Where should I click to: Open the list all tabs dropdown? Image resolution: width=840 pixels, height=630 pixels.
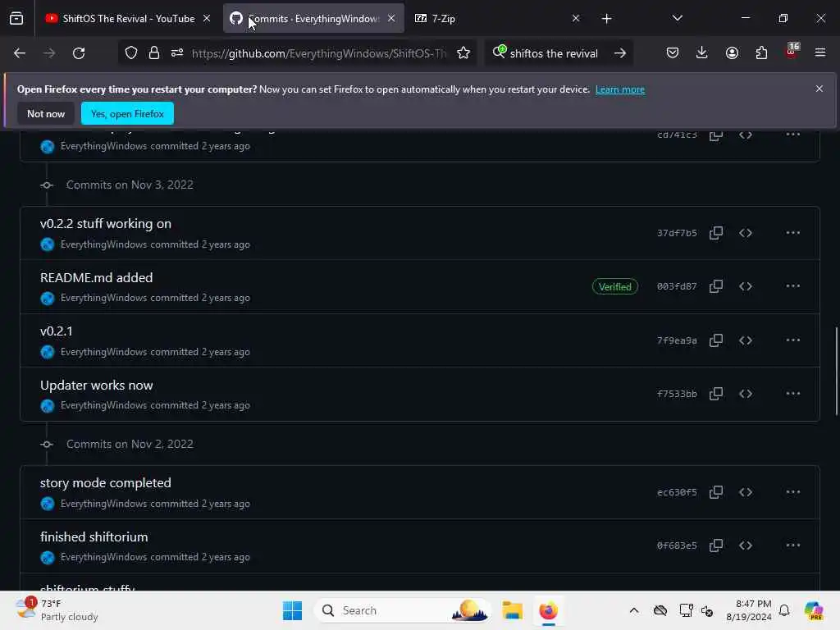(x=677, y=18)
